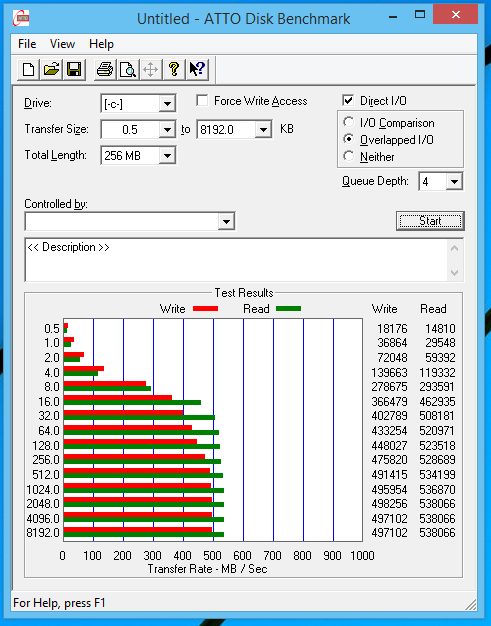Enable Force Write Access checkbox
This screenshot has width=491, height=626.
(x=202, y=101)
